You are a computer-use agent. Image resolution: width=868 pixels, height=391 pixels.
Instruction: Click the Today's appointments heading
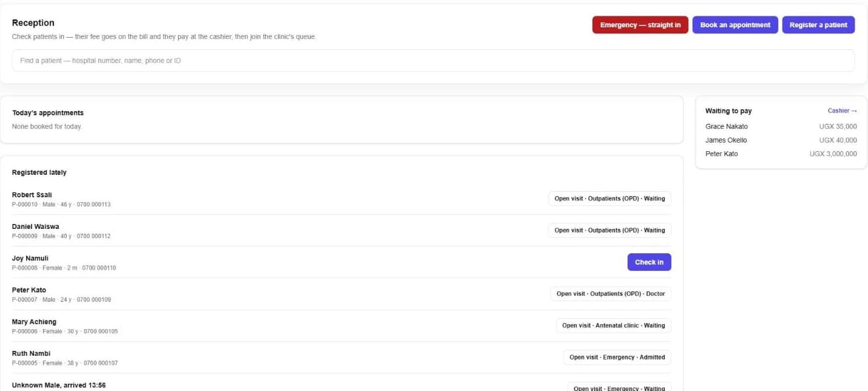(x=48, y=113)
